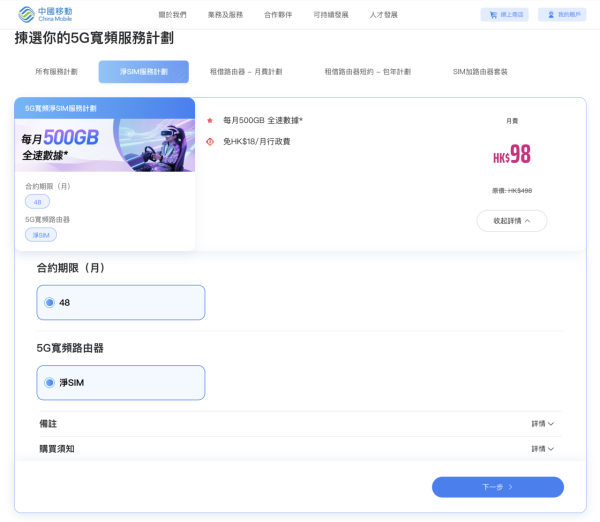The height and width of the screenshot is (522, 600).
Task: Click the page heading 揀選你的5G寬頻服務計劃
Action: point(94,38)
